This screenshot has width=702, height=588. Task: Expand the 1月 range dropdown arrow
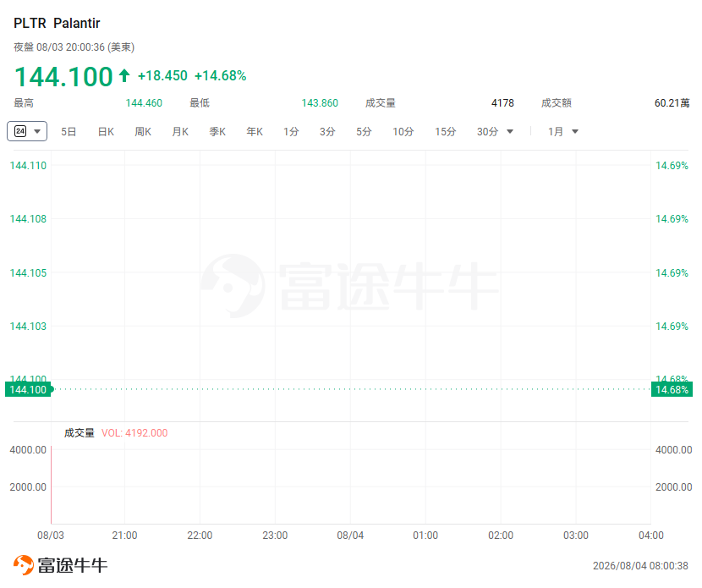coord(575,132)
